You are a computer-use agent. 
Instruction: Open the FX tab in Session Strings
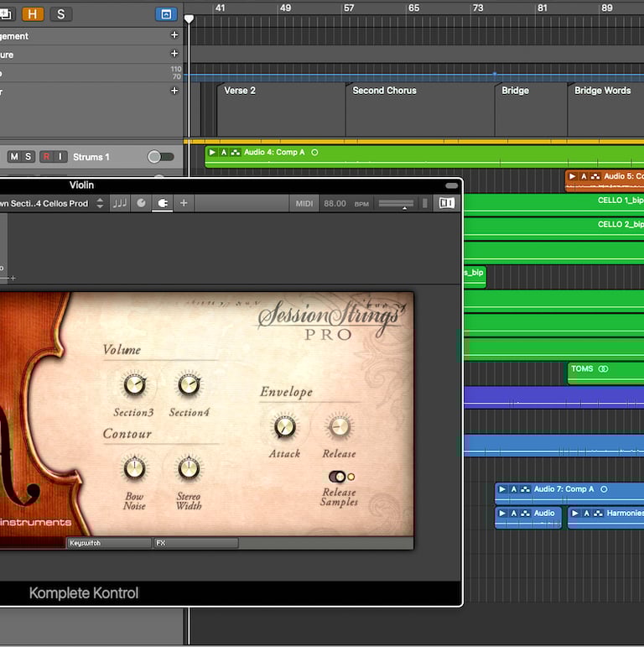[x=195, y=543]
